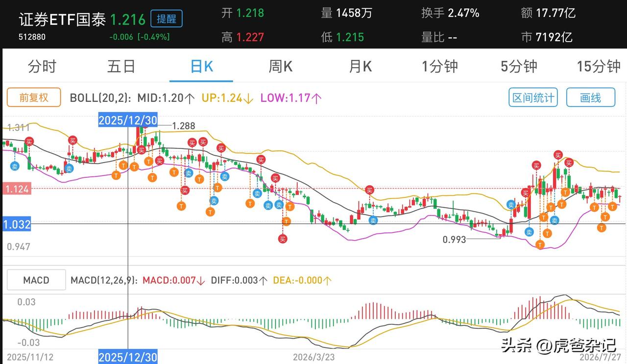Tap the lowest red 买 marker on the chart
This screenshot has height=364, width=627.
pyautogui.click(x=283, y=239)
